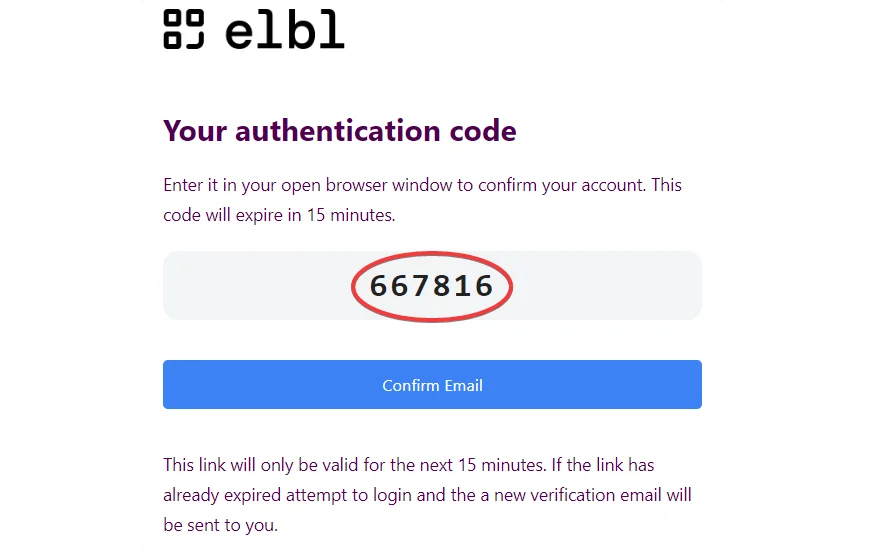The image size is (872, 547).
Task: Click the authentication code 667816
Action: coord(432,286)
